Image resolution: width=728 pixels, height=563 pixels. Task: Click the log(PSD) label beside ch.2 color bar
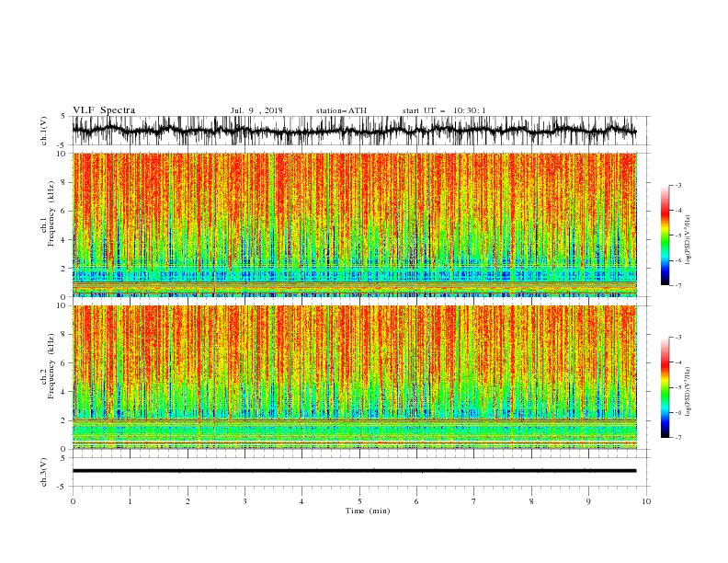pyautogui.click(x=688, y=392)
